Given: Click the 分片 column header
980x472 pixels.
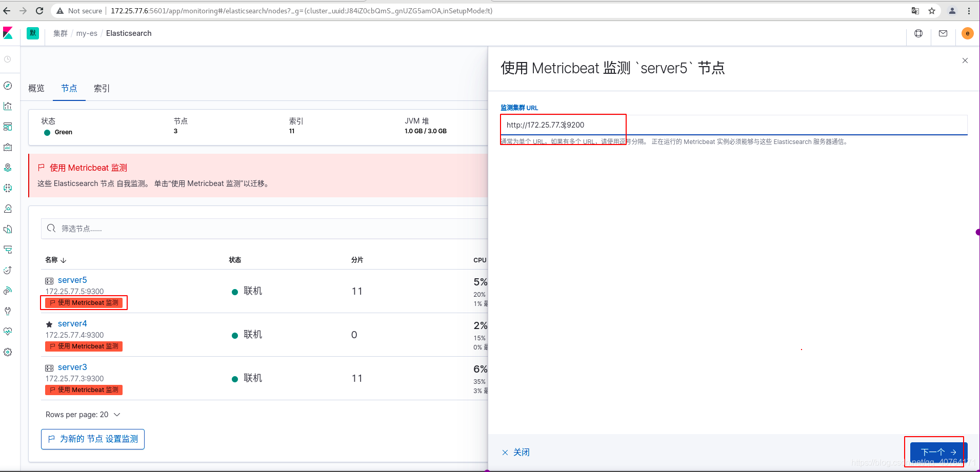Looking at the screenshot, I should (357, 260).
